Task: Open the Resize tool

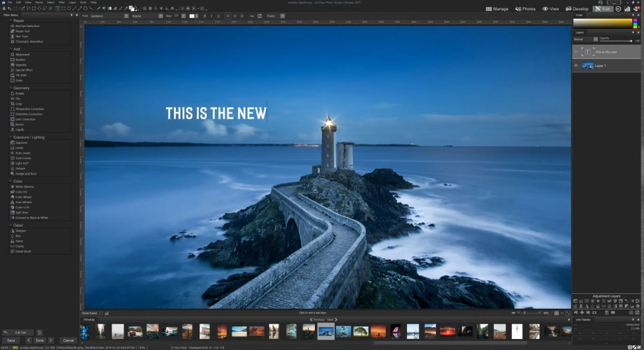Action: pos(17,124)
